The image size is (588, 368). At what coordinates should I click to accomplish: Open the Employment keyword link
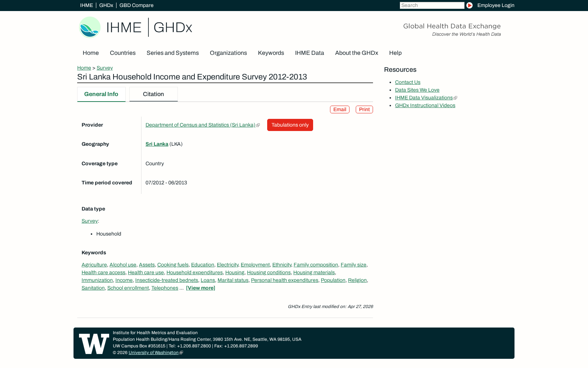[255, 265]
